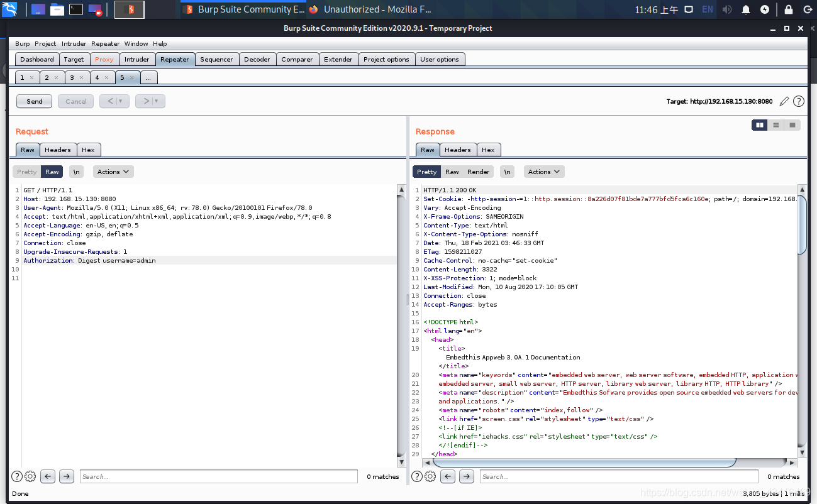Open the volume control in system tray
Viewport: 817px width, 504px height.
(x=727, y=9)
